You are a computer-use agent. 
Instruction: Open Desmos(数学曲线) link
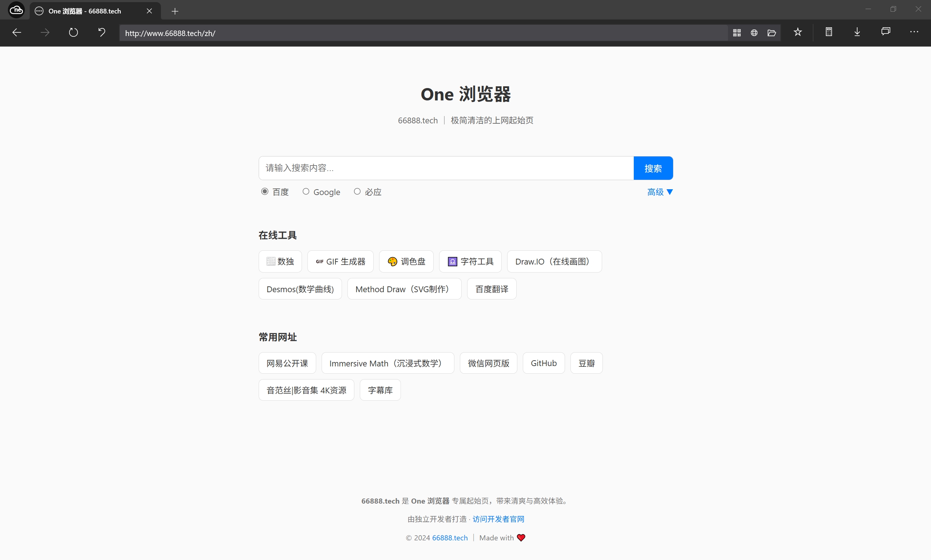300,289
